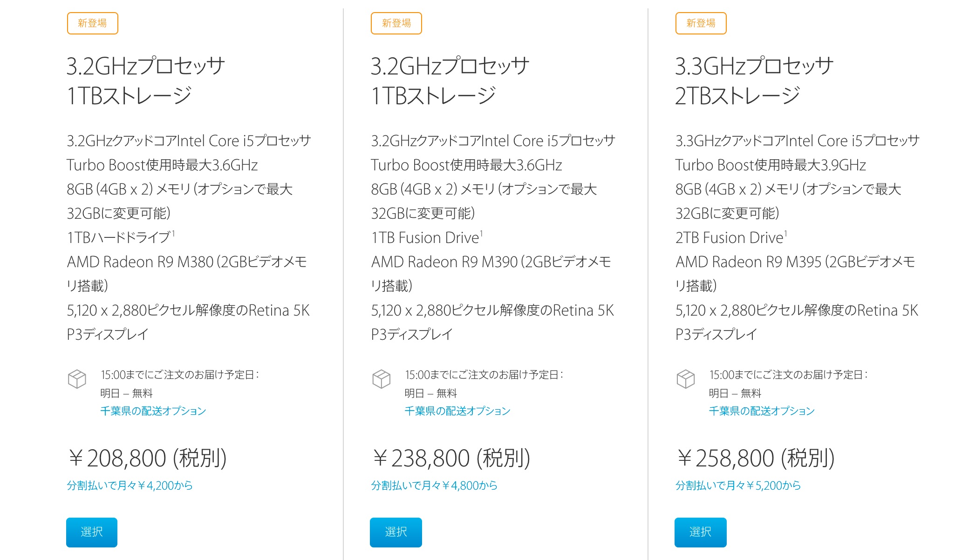
Task: Select the ¥208,800 iMac with 選択 button
Action: click(92, 532)
